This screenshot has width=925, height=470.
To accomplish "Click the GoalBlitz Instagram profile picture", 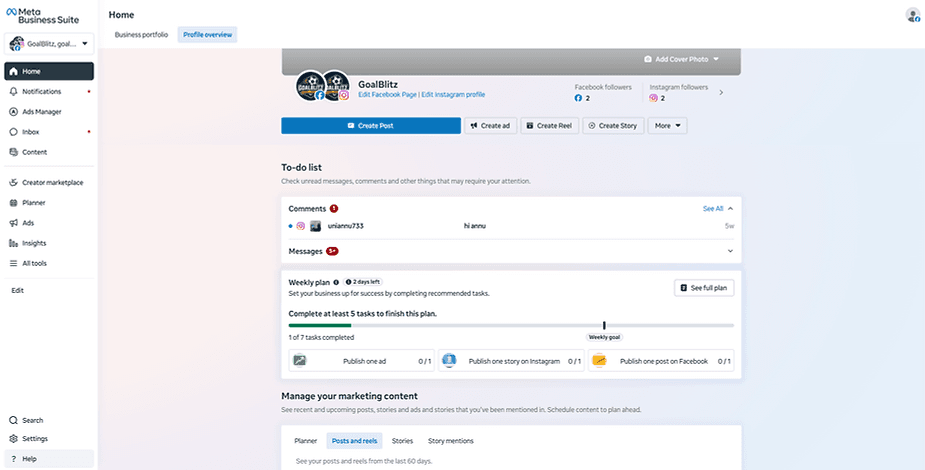I will coord(337,86).
